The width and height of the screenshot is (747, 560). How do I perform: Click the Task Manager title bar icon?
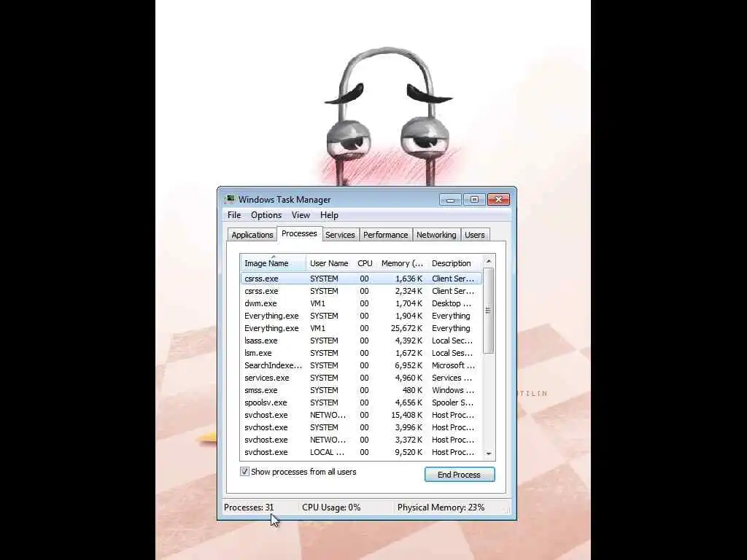click(x=230, y=199)
